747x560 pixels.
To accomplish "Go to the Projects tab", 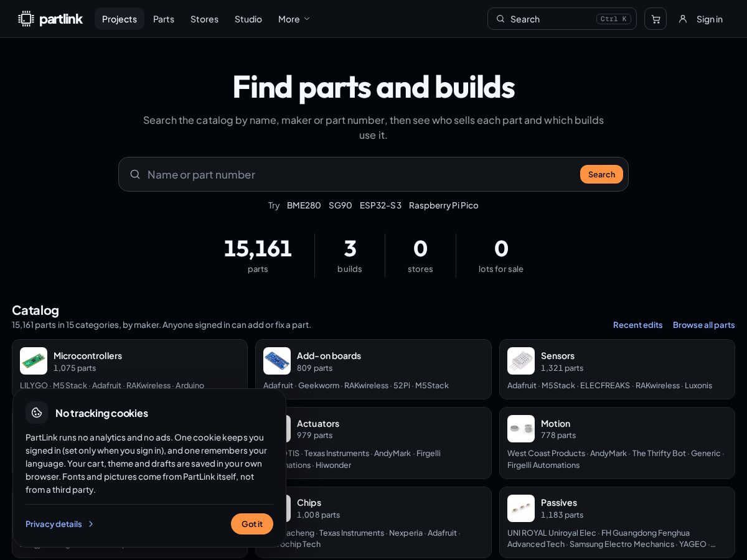I will click(120, 19).
